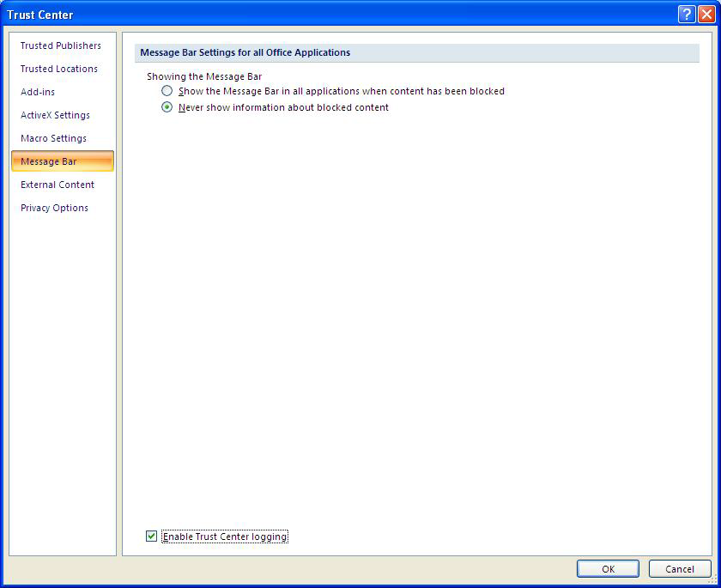
Task: Cancel the Trust Center dialog
Action: 680,569
